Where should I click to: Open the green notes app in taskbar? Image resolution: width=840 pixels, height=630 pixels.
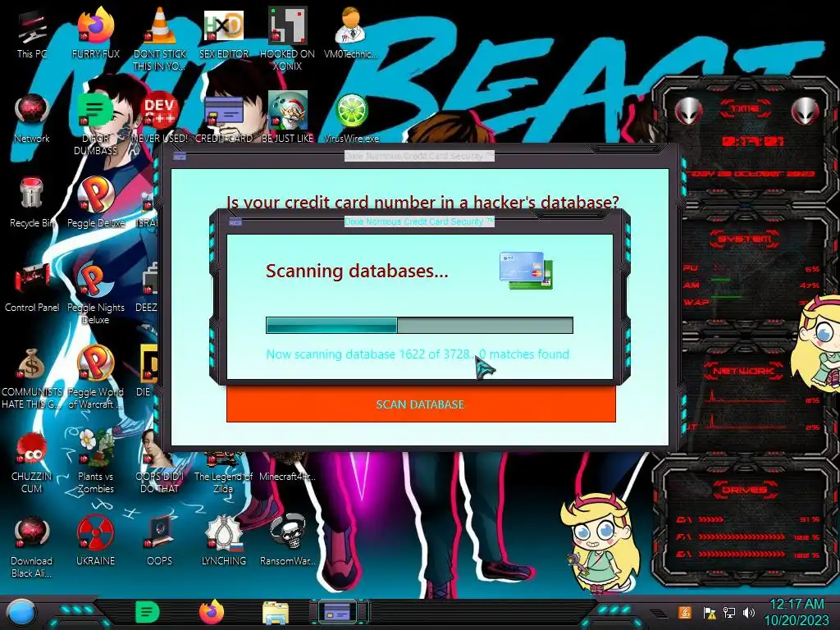tap(148, 612)
